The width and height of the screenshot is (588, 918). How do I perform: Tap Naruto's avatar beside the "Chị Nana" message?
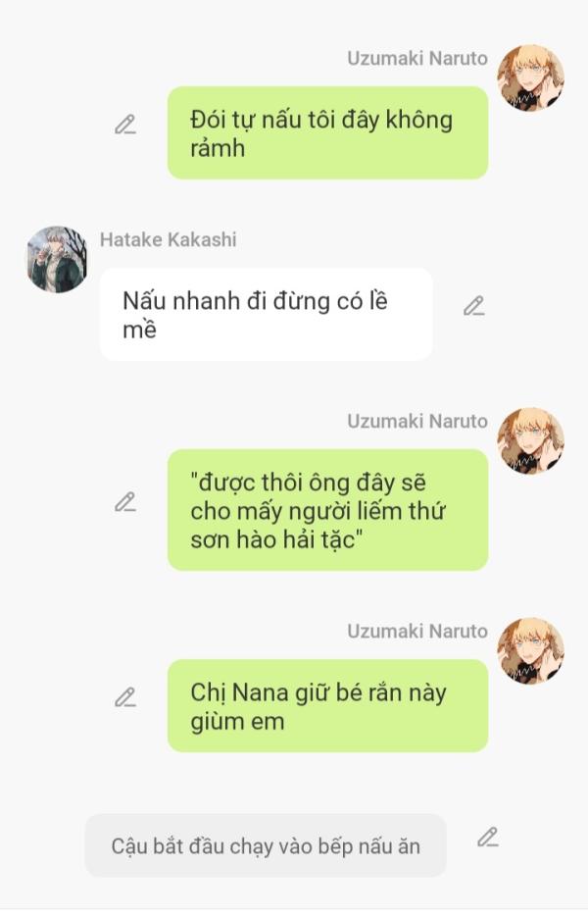pyautogui.click(x=530, y=650)
